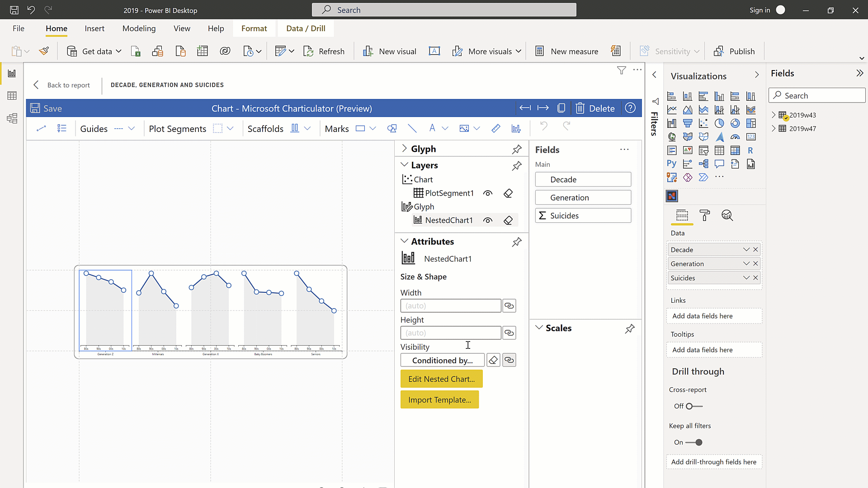Open the File menu
868x488 pixels.
click(x=19, y=28)
